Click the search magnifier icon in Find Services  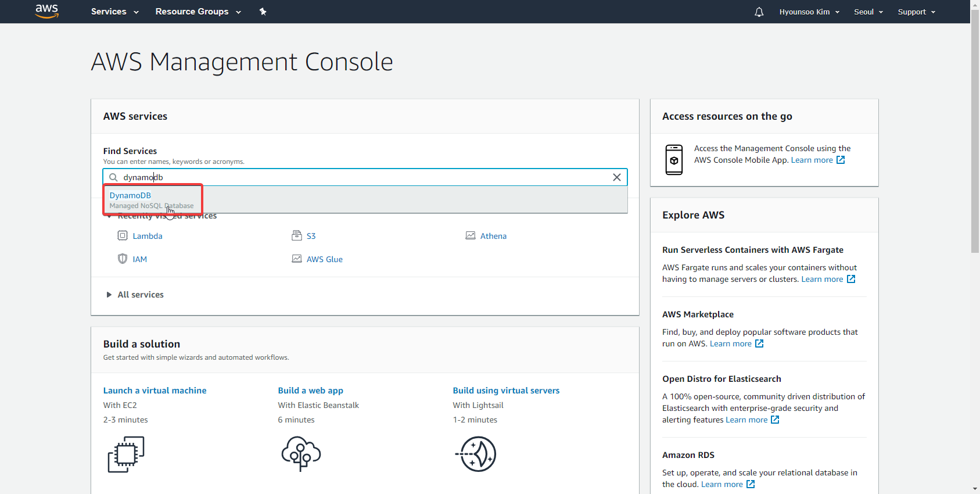(x=114, y=177)
